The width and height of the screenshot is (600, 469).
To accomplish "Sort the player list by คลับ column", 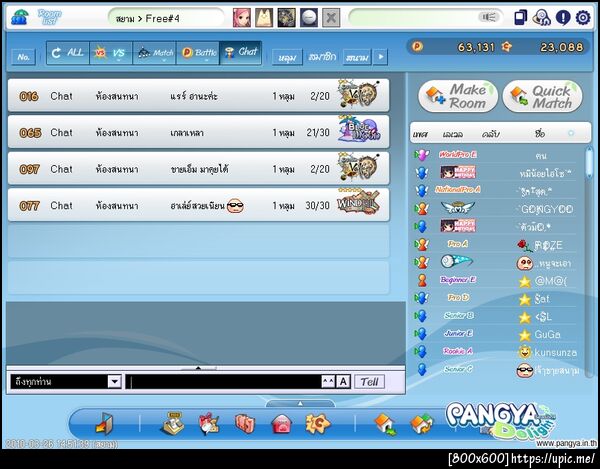I will coord(491,134).
